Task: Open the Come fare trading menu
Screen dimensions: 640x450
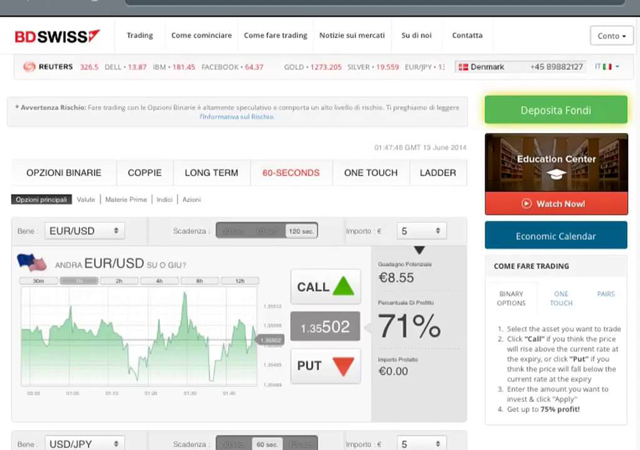Action: tap(276, 36)
